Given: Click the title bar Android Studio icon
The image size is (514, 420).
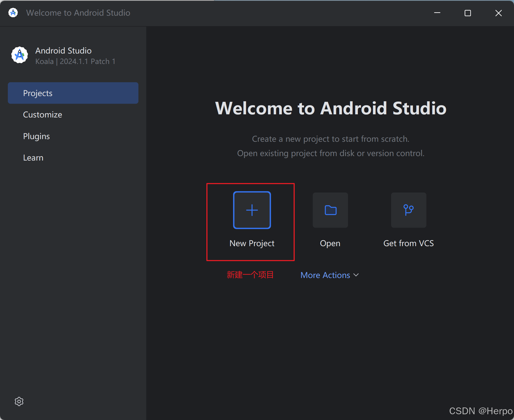Looking at the screenshot, I should click(x=13, y=13).
